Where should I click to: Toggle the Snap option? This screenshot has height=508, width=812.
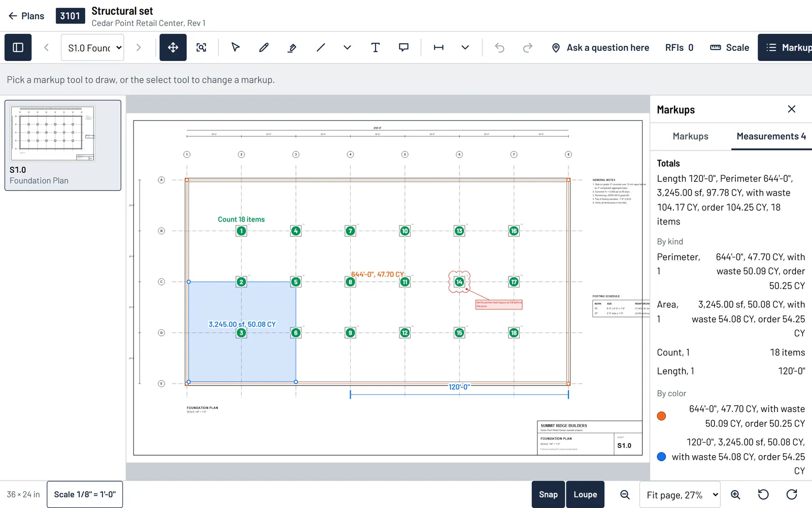click(x=548, y=494)
